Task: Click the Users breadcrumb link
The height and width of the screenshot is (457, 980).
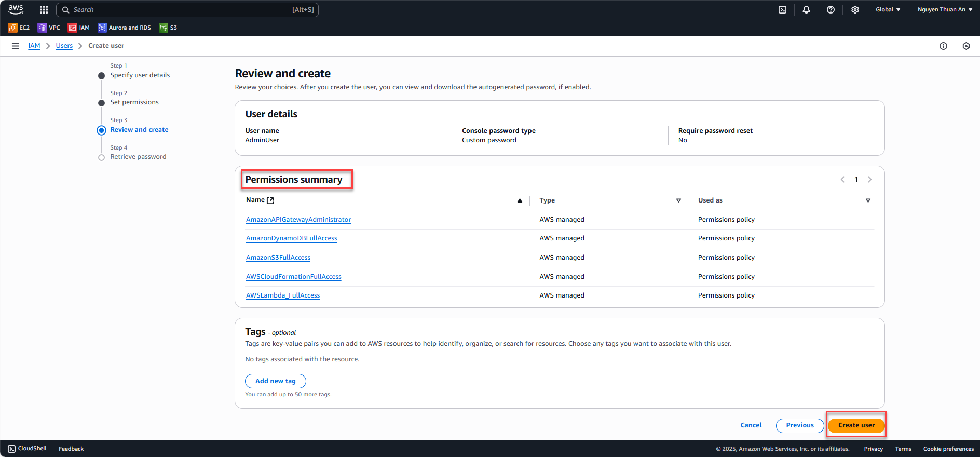Action: click(64, 46)
